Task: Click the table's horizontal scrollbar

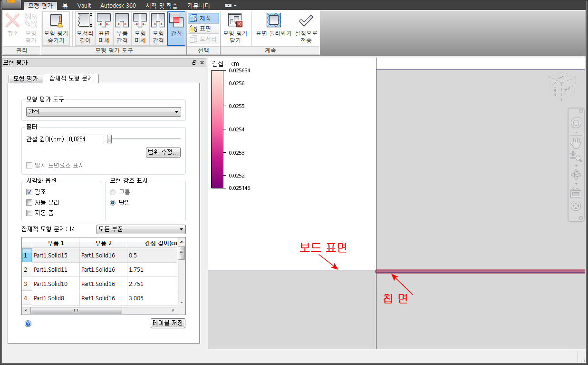Action: 76,310
